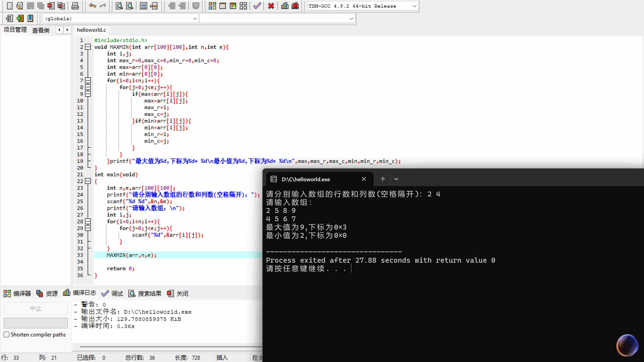644x362 pixels.
Task: Switch to the 查看类 tab
Action: point(41,30)
